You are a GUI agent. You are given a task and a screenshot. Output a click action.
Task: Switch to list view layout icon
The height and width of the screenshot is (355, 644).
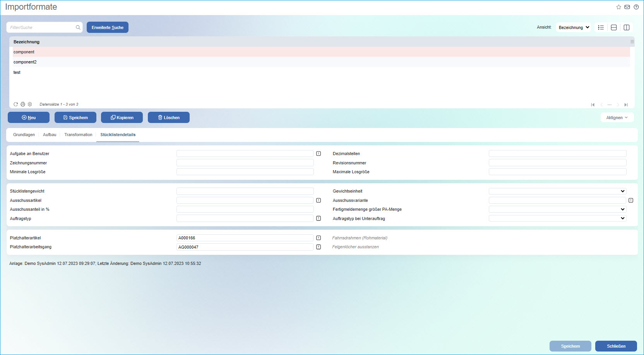(601, 27)
